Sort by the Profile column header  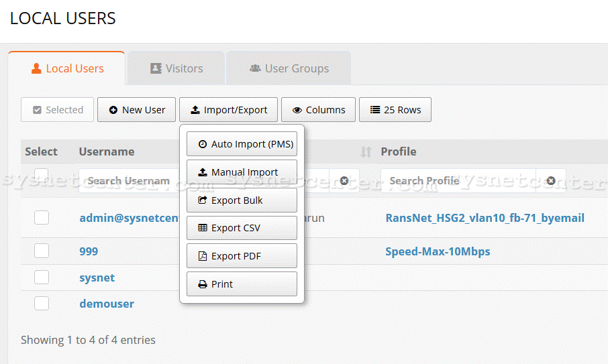398,151
